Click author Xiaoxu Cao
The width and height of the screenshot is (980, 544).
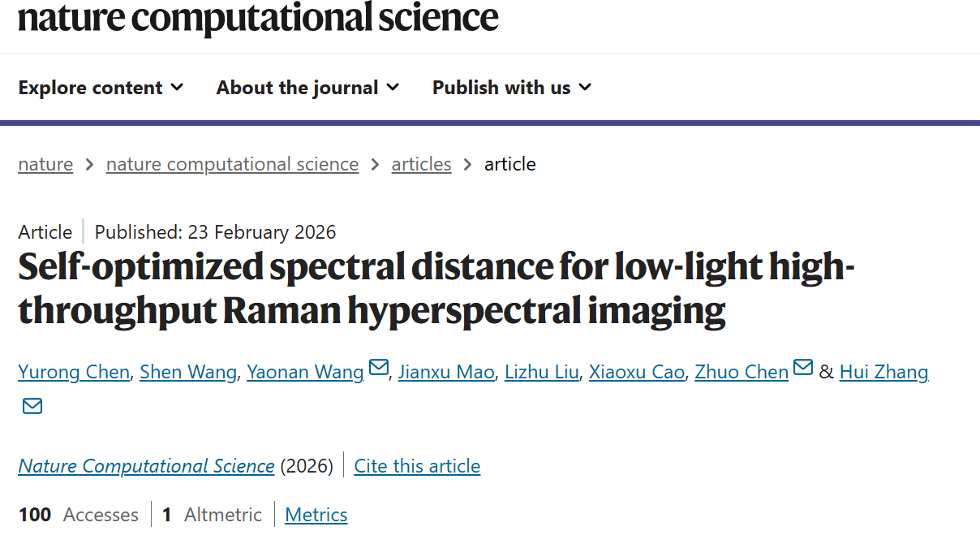637,372
